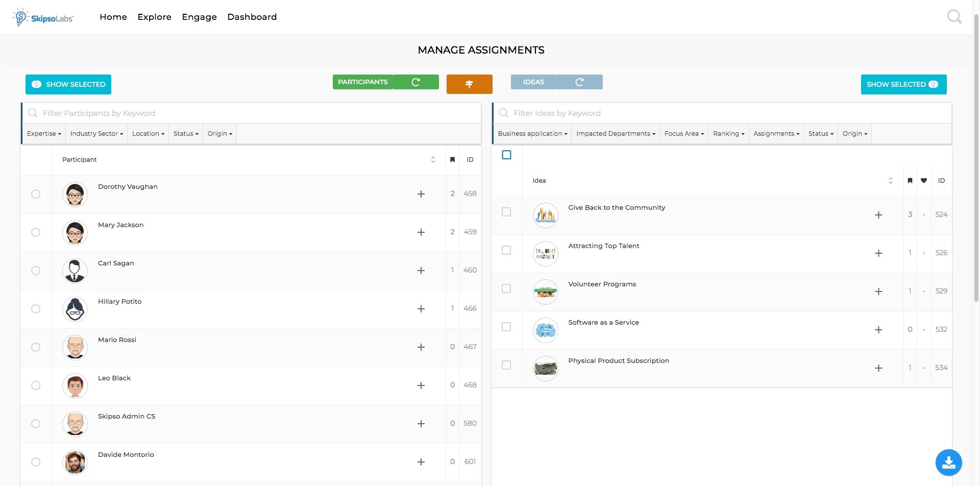The image size is (980, 486).
Task: Go to the Dashboard menu item
Action: pyautogui.click(x=252, y=17)
